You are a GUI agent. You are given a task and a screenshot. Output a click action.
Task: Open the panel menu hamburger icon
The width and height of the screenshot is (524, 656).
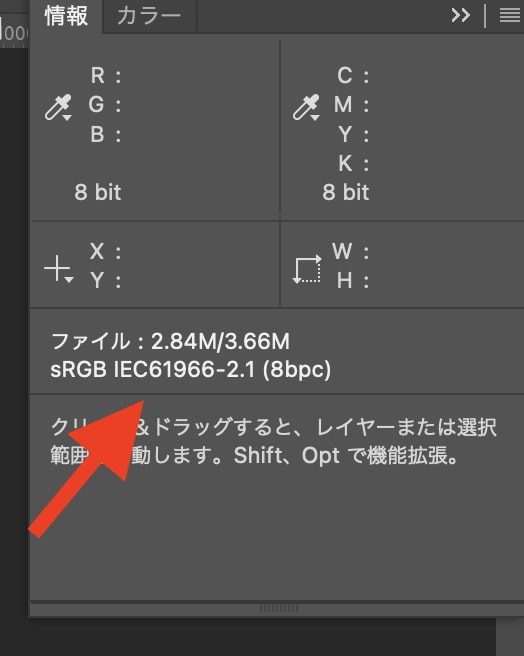click(x=509, y=16)
